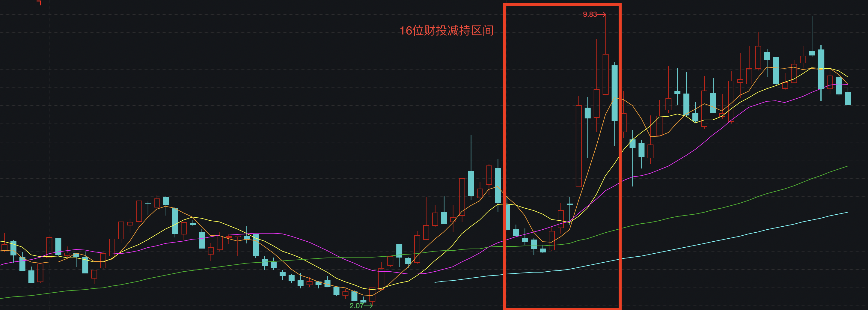Click the 9.83 high price label
Viewport: 868px width, 310px height.
[590, 14]
